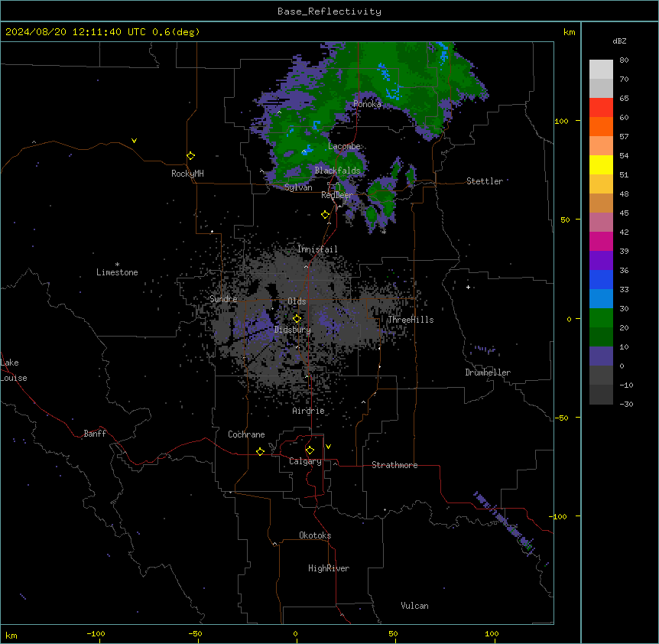Screen dimensions: 659x644
Task: Pick the red 65 dBZ legend swatch
Action: (x=601, y=107)
